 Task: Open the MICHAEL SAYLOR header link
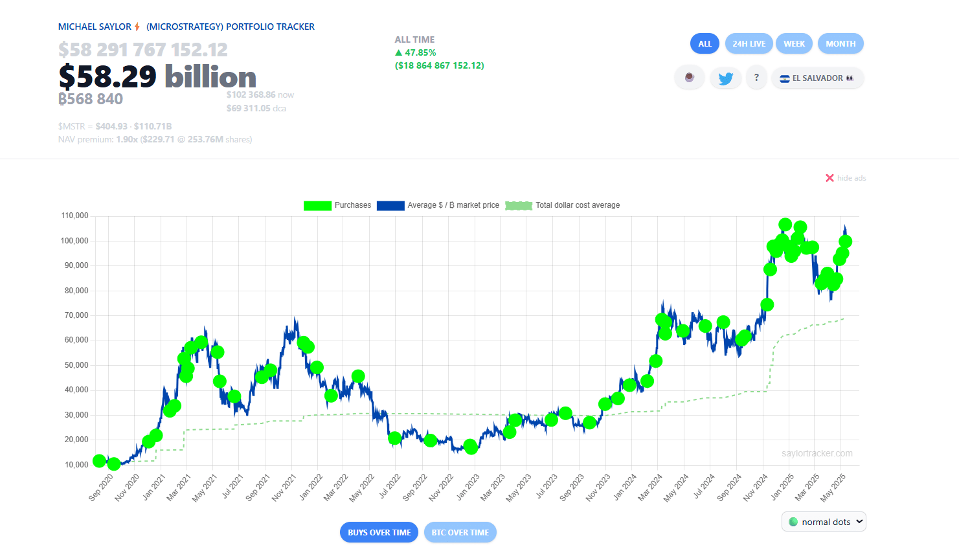[x=95, y=27]
